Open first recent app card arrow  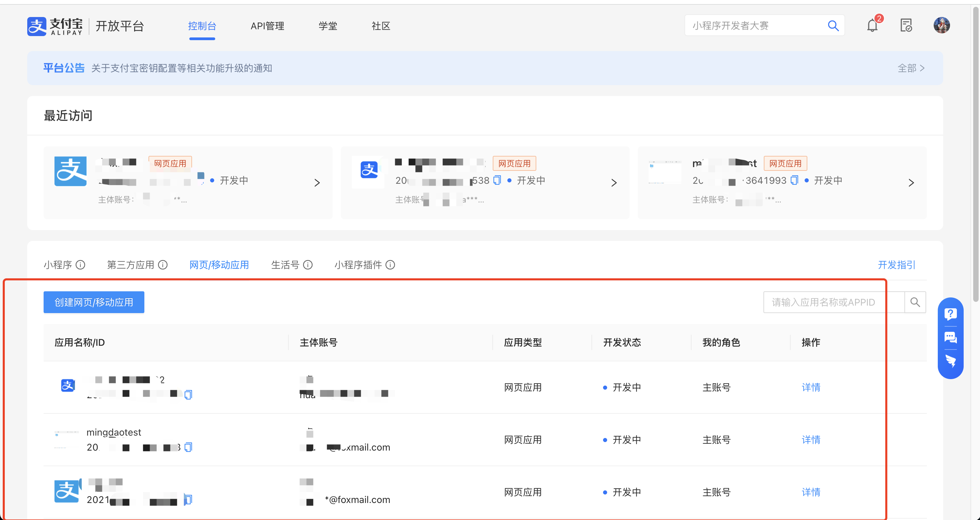pos(317,183)
